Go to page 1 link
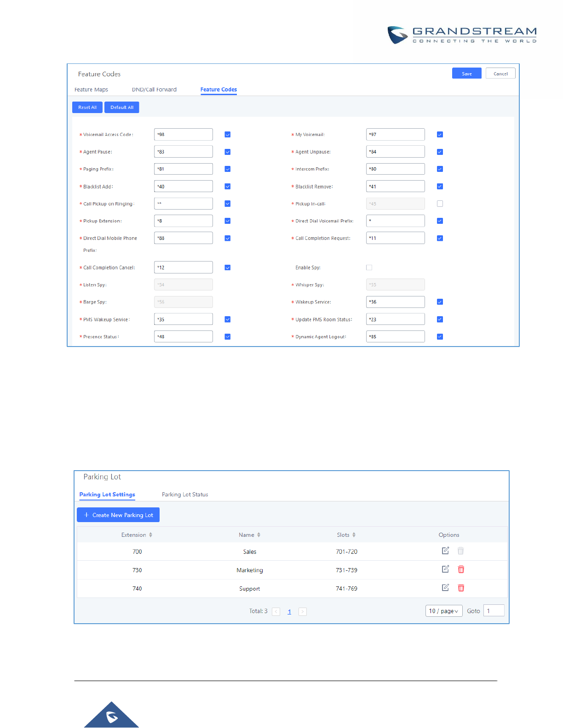563x728 pixels. tap(289, 612)
